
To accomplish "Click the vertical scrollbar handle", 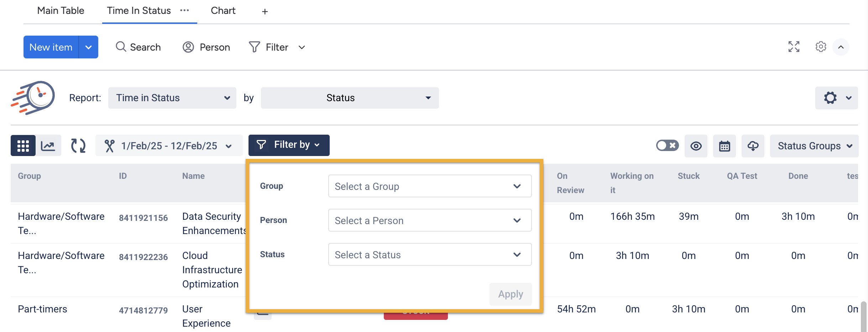I will click(863, 316).
